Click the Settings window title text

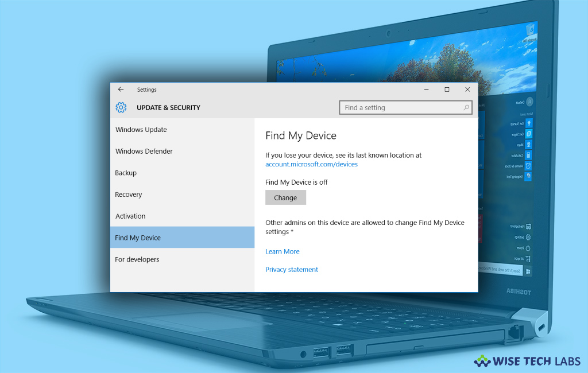tap(146, 90)
